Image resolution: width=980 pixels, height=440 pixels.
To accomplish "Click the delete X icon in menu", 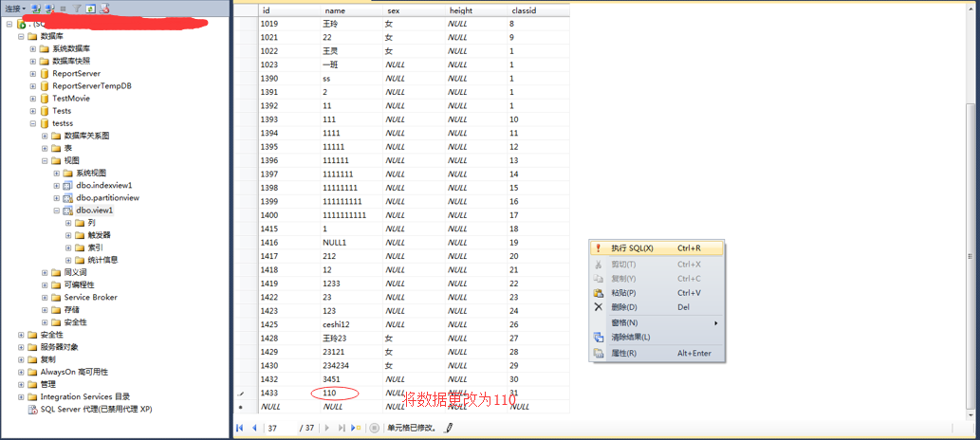I will [598, 307].
